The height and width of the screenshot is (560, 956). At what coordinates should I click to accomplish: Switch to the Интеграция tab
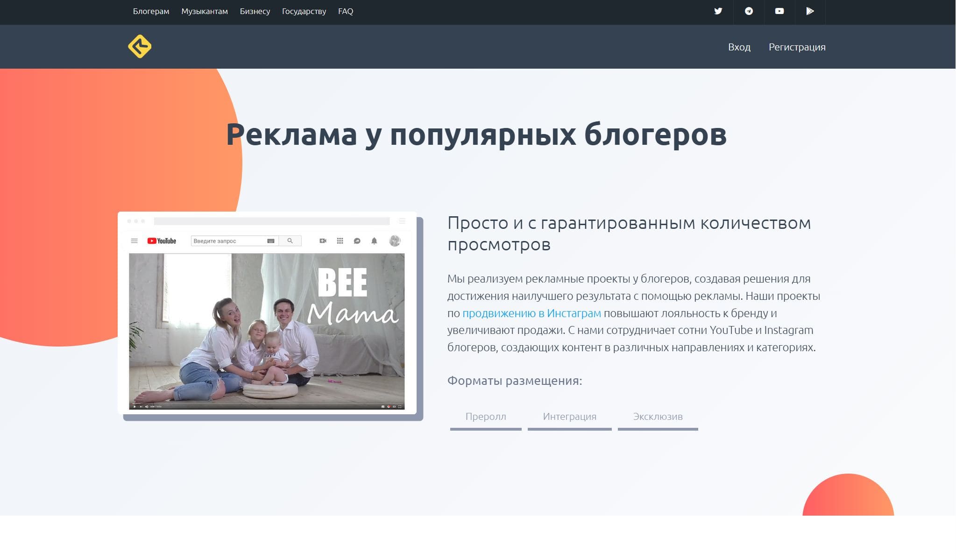tap(569, 417)
